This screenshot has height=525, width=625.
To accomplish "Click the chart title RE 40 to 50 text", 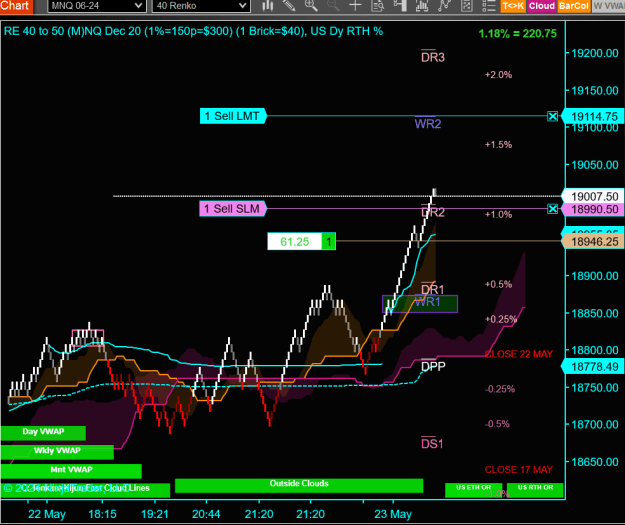I will [x=193, y=31].
